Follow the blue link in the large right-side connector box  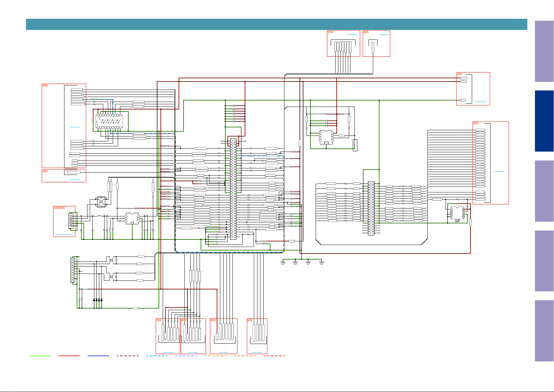pos(499,171)
